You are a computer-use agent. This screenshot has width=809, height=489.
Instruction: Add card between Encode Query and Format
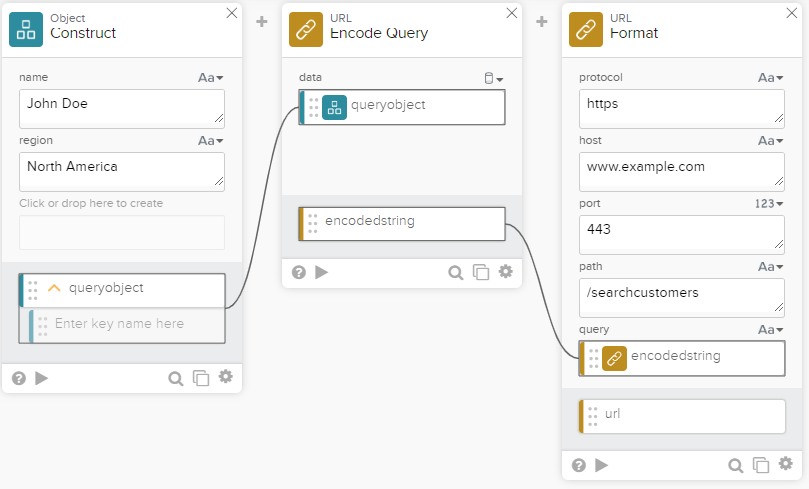coord(542,21)
